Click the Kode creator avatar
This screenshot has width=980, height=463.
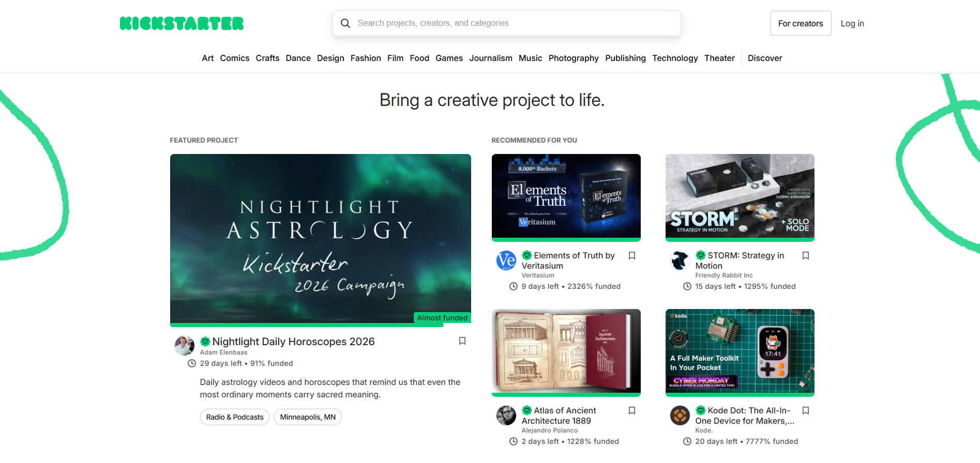tap(680, 415)
